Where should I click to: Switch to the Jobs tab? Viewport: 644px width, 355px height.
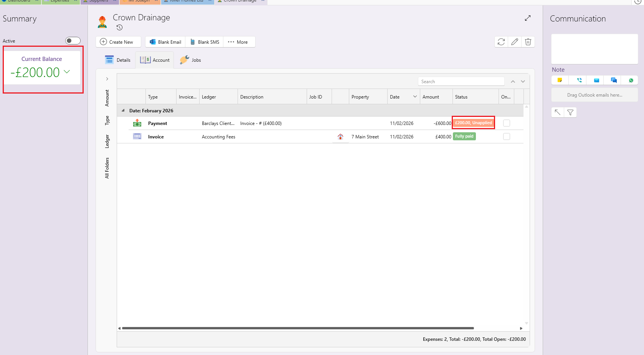coord(190,60)
